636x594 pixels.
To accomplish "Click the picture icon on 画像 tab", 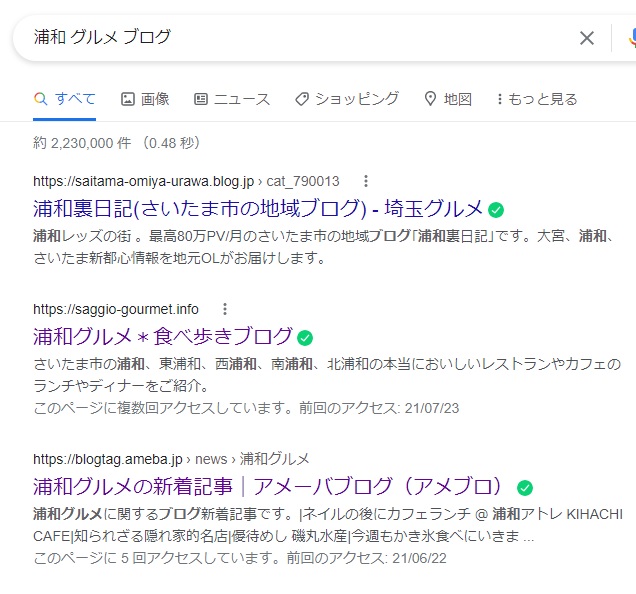I will (128, 99).
